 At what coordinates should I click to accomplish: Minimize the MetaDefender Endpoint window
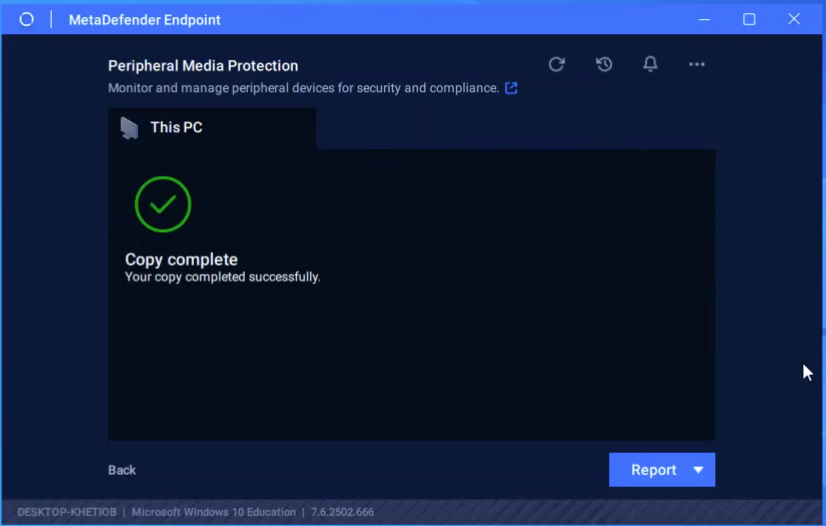(x=704, y=19)
